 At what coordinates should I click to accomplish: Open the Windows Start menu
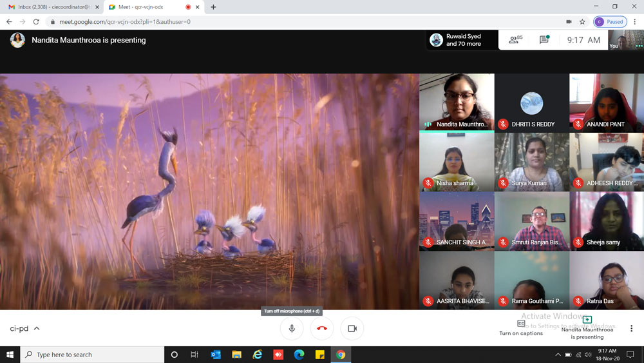coord(10,355)
